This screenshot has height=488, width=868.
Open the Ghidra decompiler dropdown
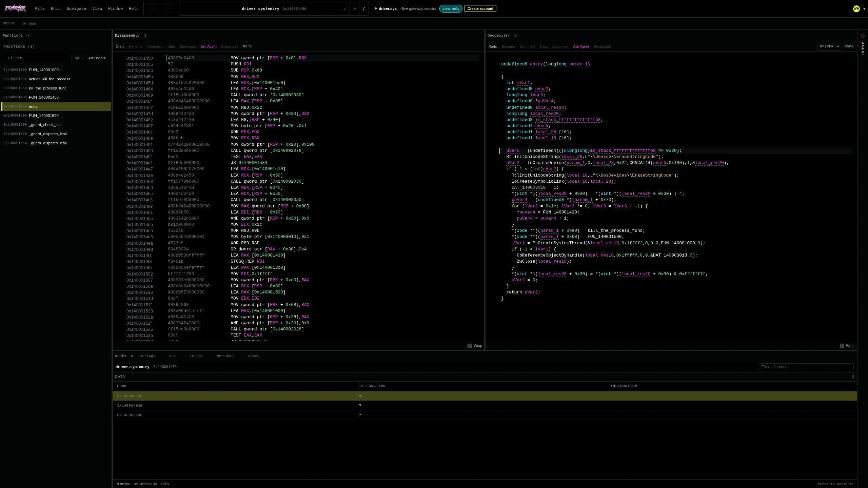point(829,46)
